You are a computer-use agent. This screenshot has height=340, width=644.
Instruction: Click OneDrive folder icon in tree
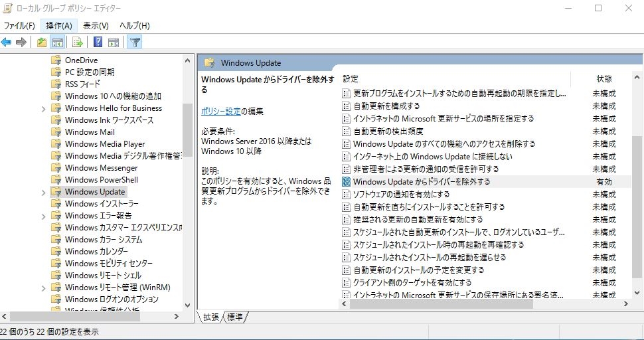point(56,60)
